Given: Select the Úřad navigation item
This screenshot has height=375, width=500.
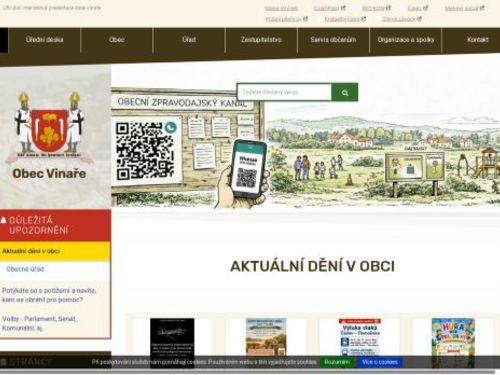Looking at the screenshot, I should coord(189,40).
